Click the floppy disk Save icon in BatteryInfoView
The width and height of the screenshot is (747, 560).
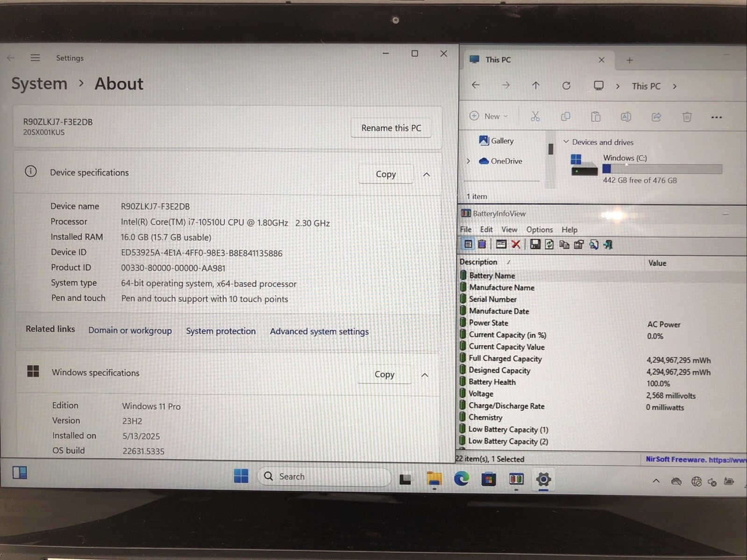pyautogui.click(x=535, y=244)
